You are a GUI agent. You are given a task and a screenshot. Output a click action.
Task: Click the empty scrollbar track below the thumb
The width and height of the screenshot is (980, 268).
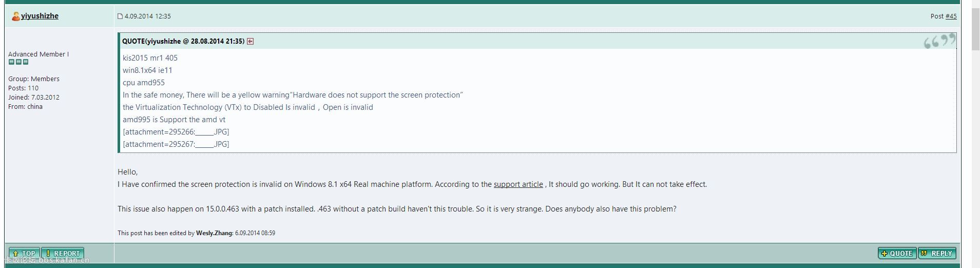(x=975, y=154)
